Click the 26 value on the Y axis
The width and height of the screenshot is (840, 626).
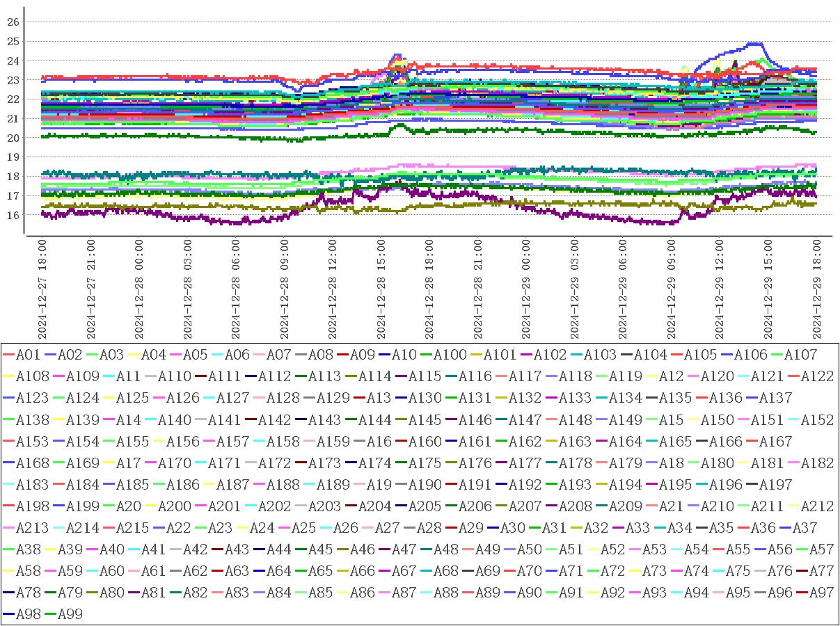(12, 22)
